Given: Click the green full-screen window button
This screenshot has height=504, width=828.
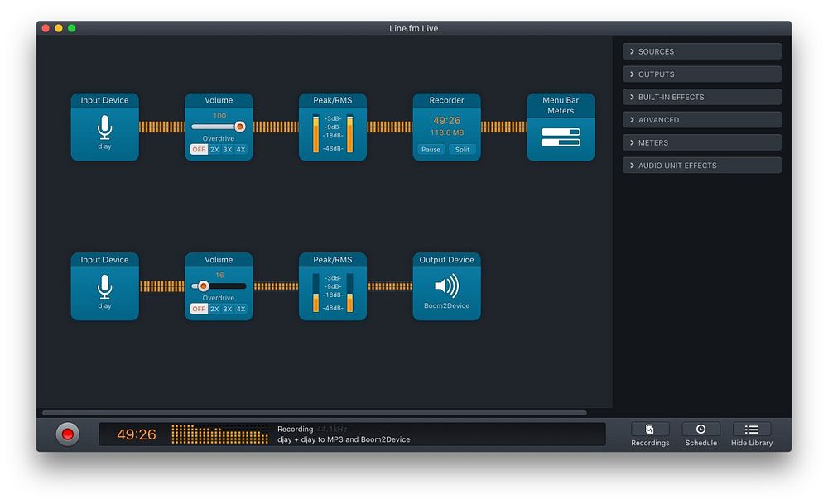Looking at the screenshot, I should tap(72, 28).
